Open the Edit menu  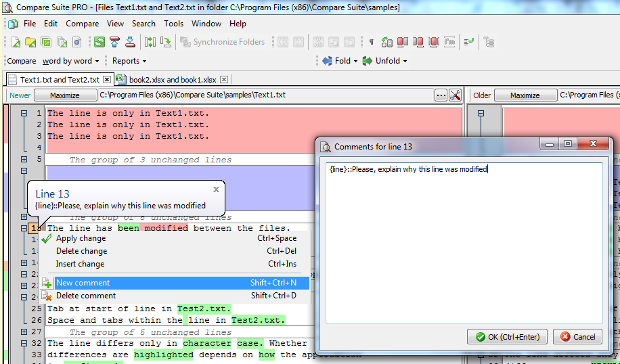51,24
